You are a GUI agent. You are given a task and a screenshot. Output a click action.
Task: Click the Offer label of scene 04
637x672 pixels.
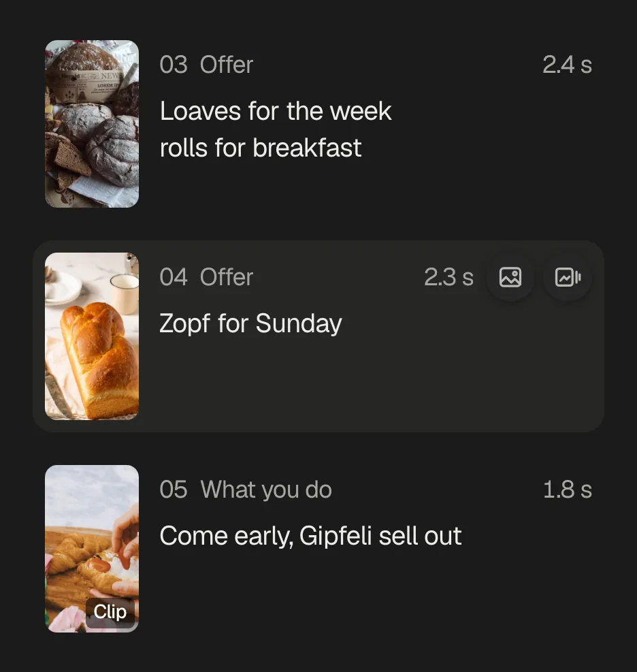coord(227,277)
